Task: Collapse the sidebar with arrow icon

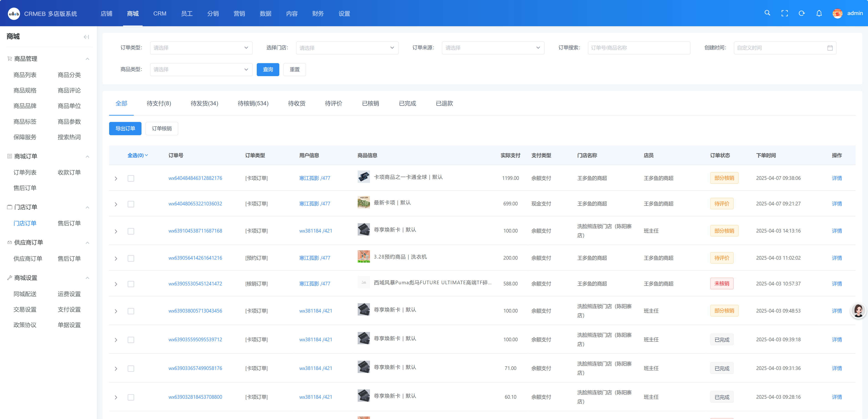Action: coord(86,37)
